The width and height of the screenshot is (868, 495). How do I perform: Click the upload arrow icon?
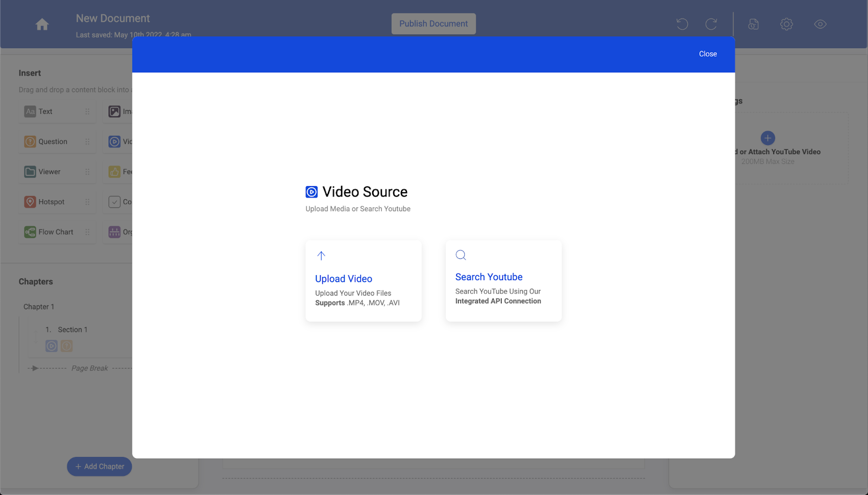click(321, 256)
